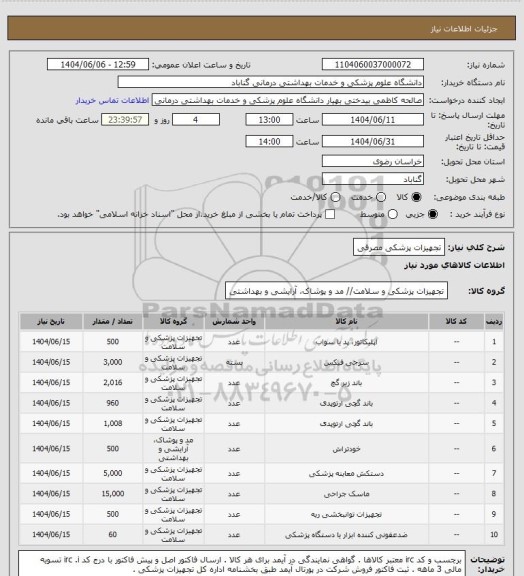The height and width of the screenshot is (576, 524).
Task: Select item name باند زیر گچ
Action: point(347,383)
